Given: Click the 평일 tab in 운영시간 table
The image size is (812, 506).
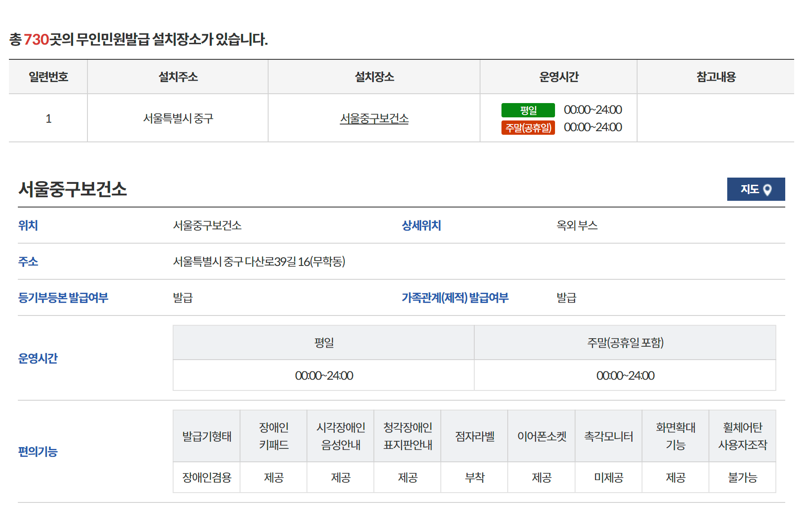Looking at the screenshot, I should 323,342.
